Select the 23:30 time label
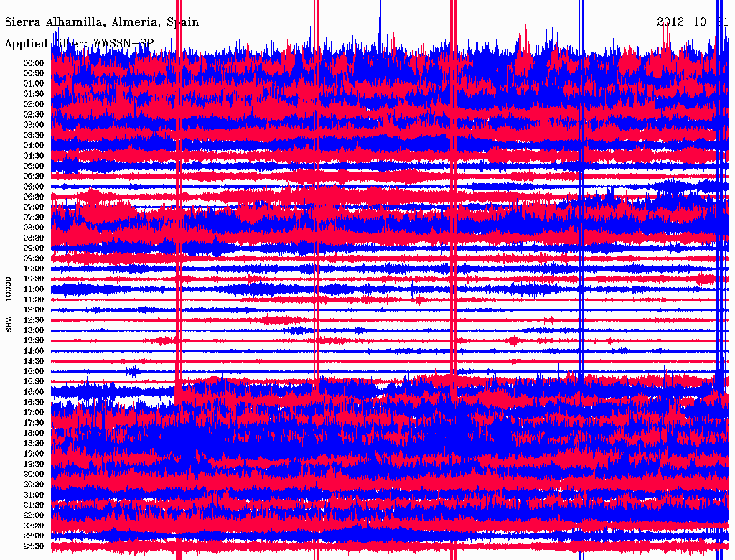735x560 pixels. click(33, 546)
